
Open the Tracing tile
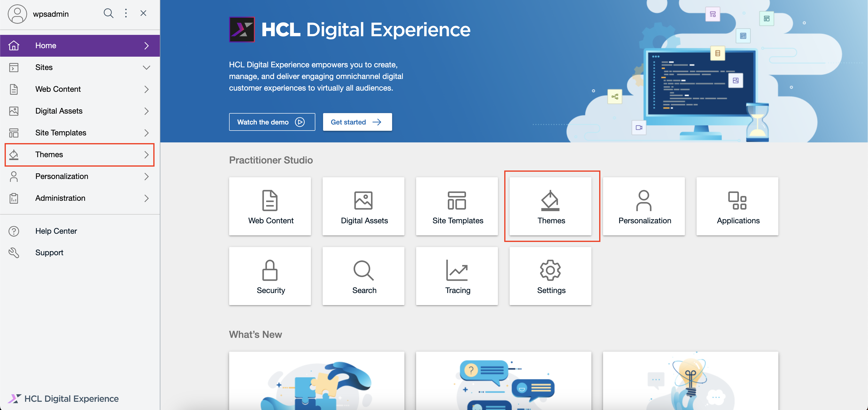(457, 276)
